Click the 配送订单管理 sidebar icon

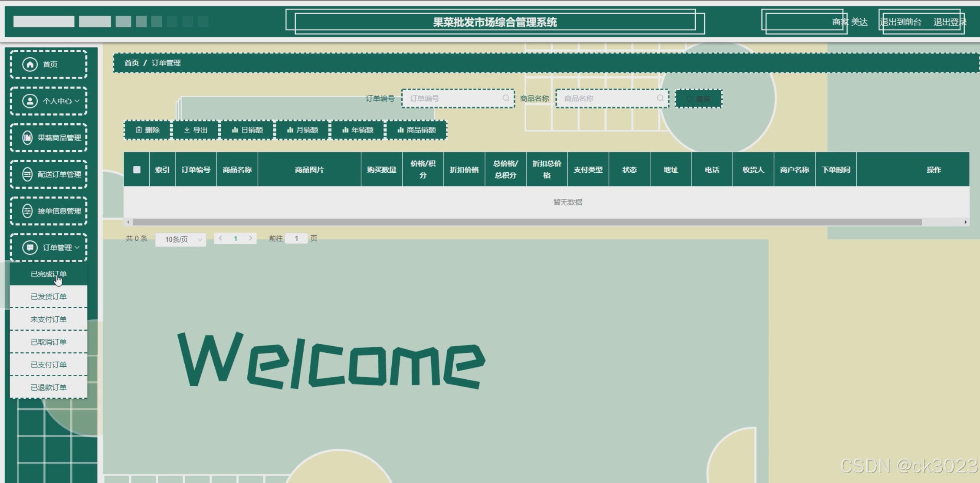pos(27,174)
